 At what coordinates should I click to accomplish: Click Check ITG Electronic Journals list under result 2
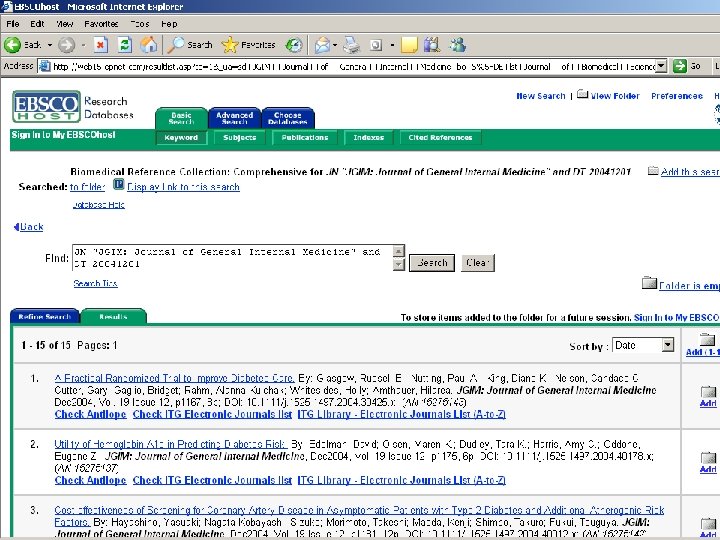pyautogui.click(x=212, y=480)
